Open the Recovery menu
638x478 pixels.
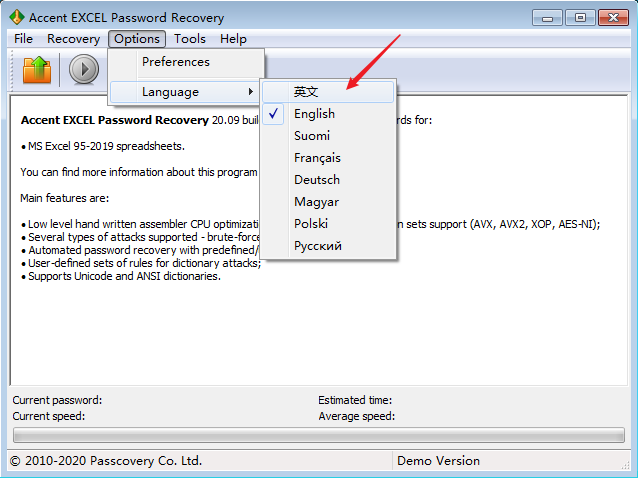[x=73, y=39]
